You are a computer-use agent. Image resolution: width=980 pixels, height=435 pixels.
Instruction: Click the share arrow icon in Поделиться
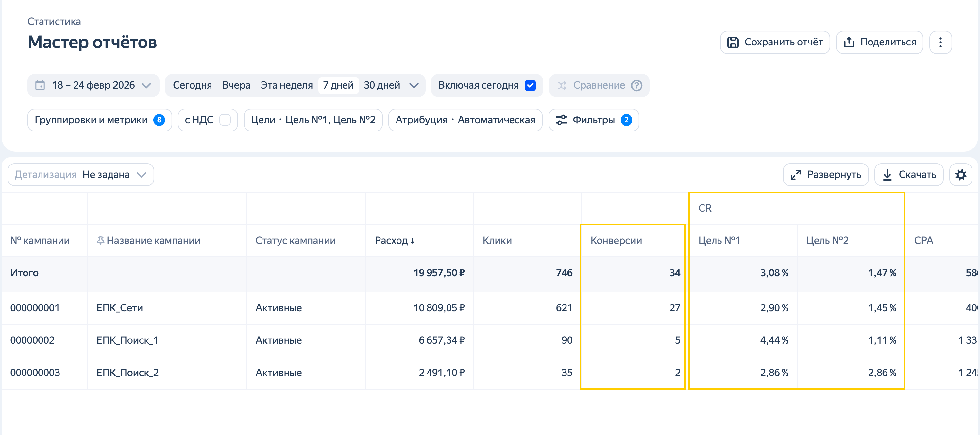(849, 42)
